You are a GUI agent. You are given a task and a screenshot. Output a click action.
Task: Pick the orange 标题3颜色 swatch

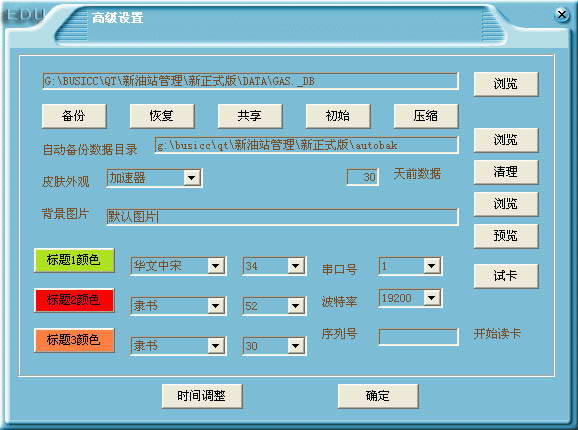click(x=74, y=340)
